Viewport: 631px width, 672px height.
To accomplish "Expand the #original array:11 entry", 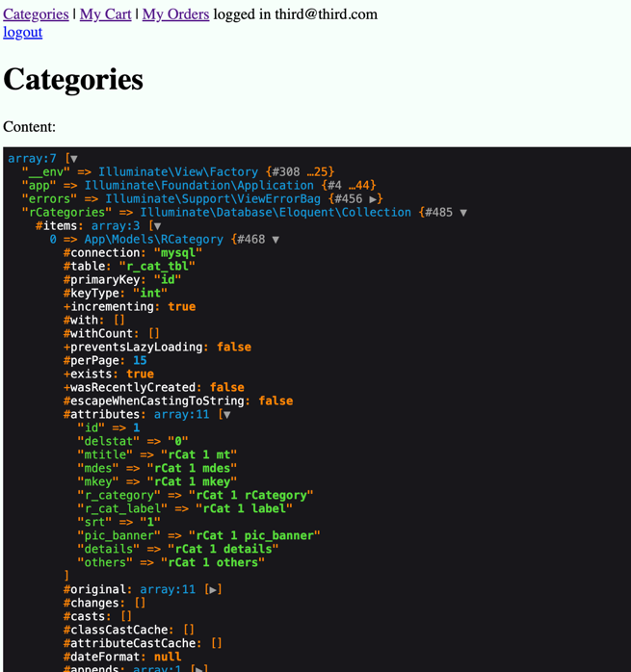I will 214,589.
